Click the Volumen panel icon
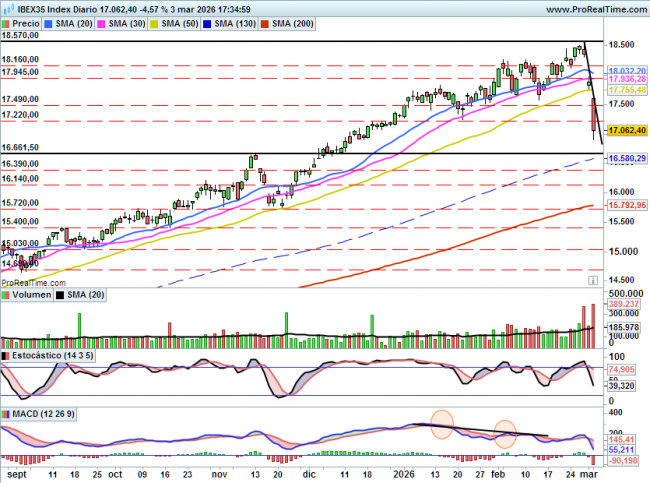 7,295
